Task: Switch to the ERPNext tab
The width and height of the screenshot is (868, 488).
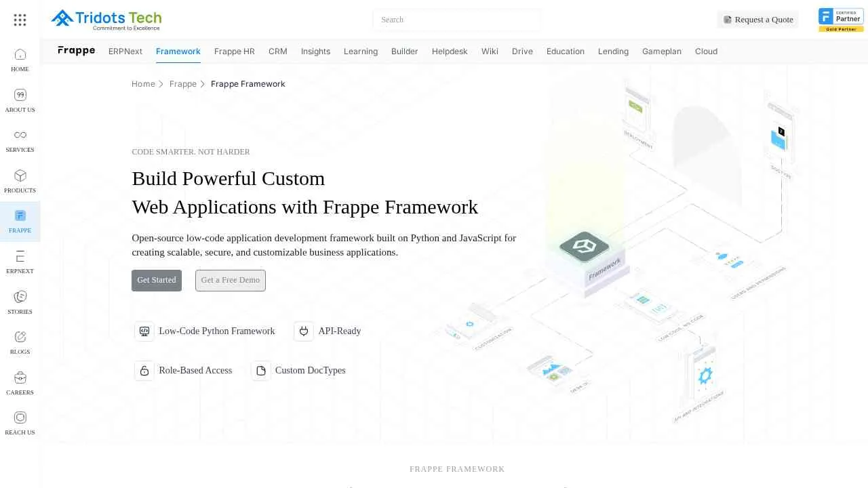Action: (x=125, y=52)
